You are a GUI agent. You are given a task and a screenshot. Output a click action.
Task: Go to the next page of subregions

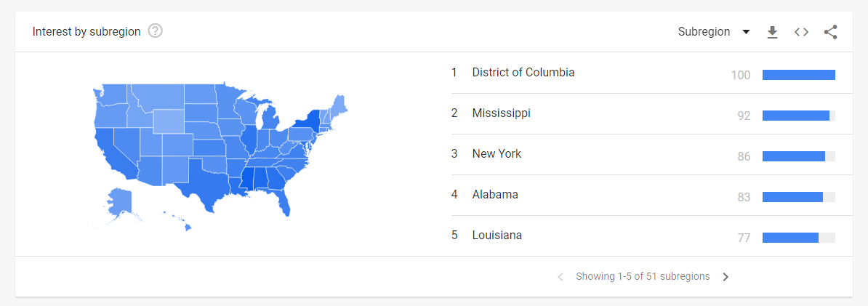pyautogui.click(x=726, y=277)
